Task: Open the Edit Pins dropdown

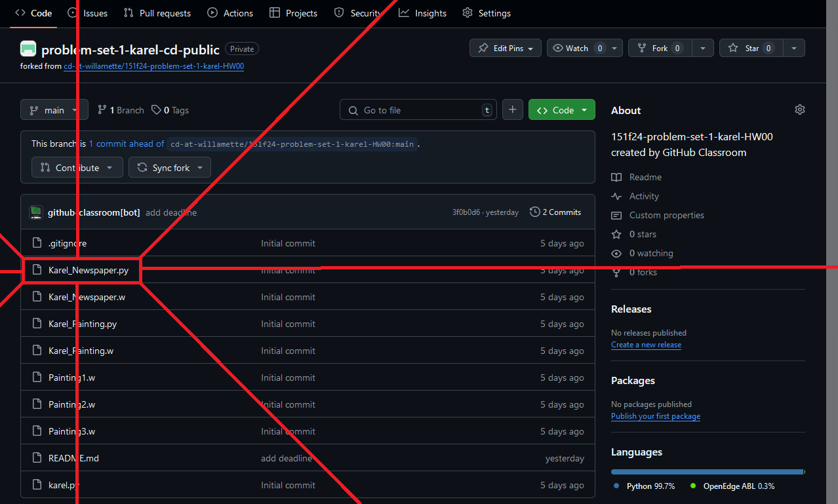Action: (x=506, y=48)
